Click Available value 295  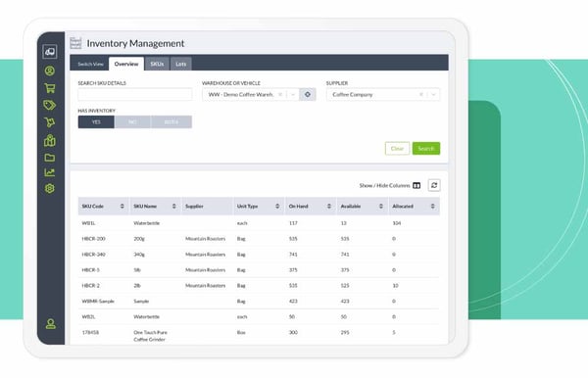[345, 332]
